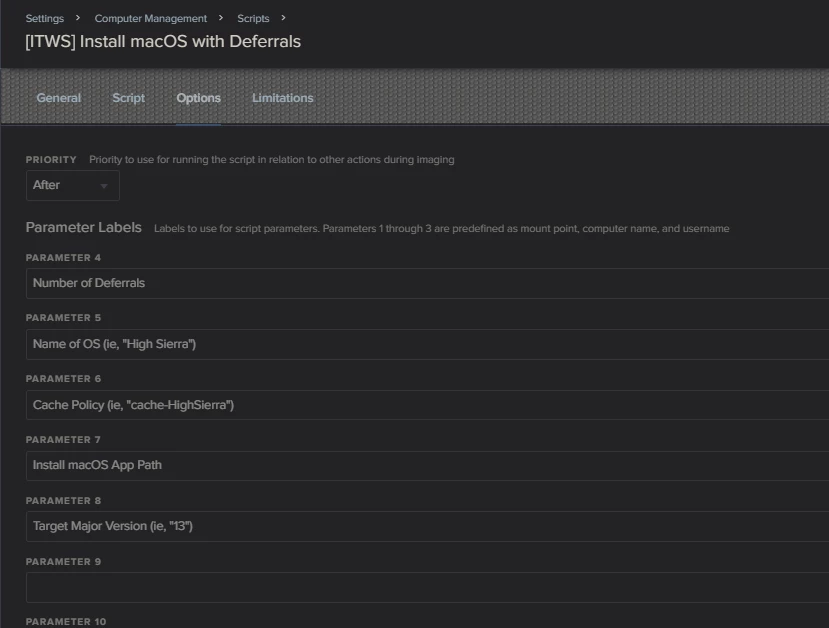Select the description about predefined parameters
Viewport: 829px width, 628px height.
(441, 228)
